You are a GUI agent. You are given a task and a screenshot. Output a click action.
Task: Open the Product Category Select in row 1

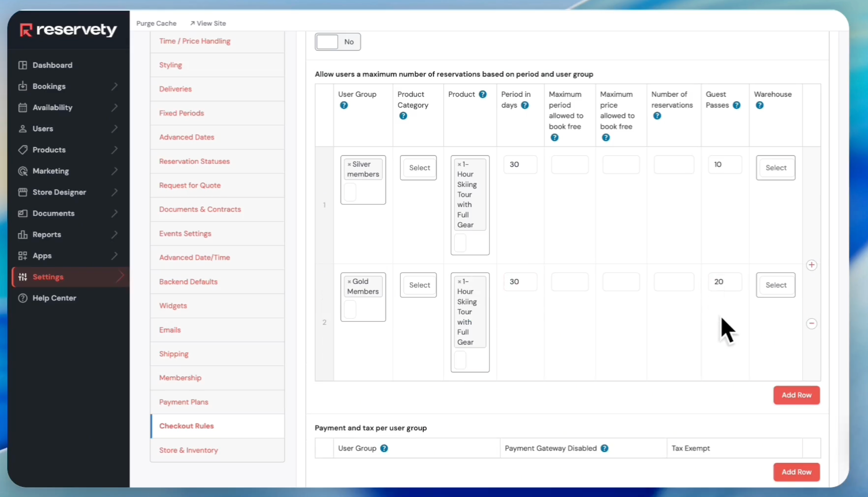pyautogui.click(x=418, y=168)
